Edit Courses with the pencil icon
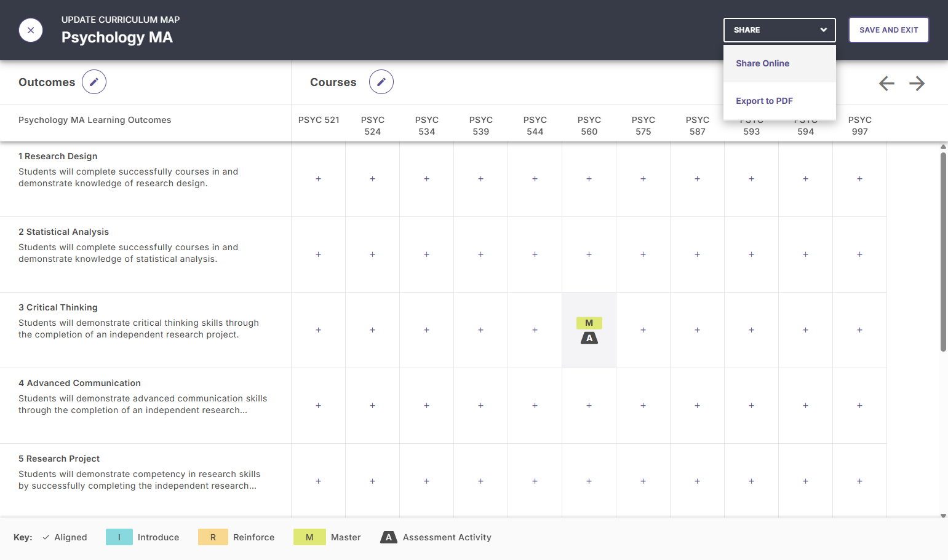 381,82
